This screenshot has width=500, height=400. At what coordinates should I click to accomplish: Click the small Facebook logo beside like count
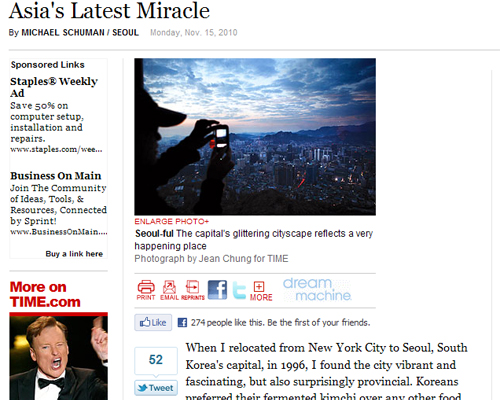[182, 322]
